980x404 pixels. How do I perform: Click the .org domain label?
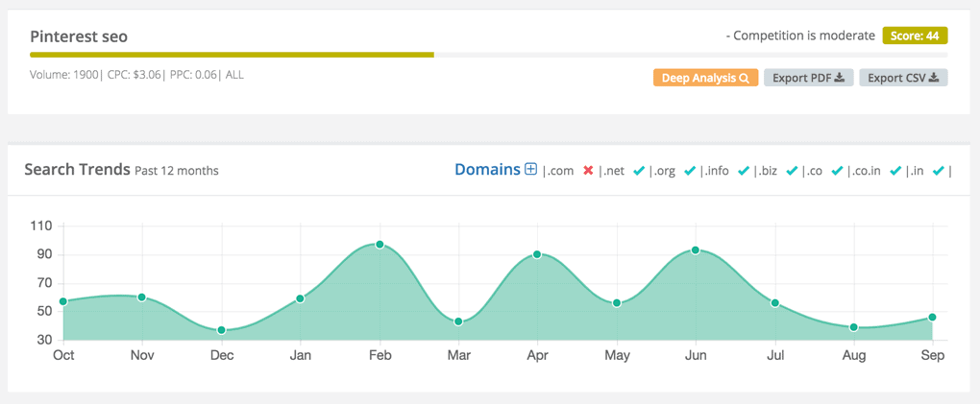pyautogui.click(x=664, y=171)
